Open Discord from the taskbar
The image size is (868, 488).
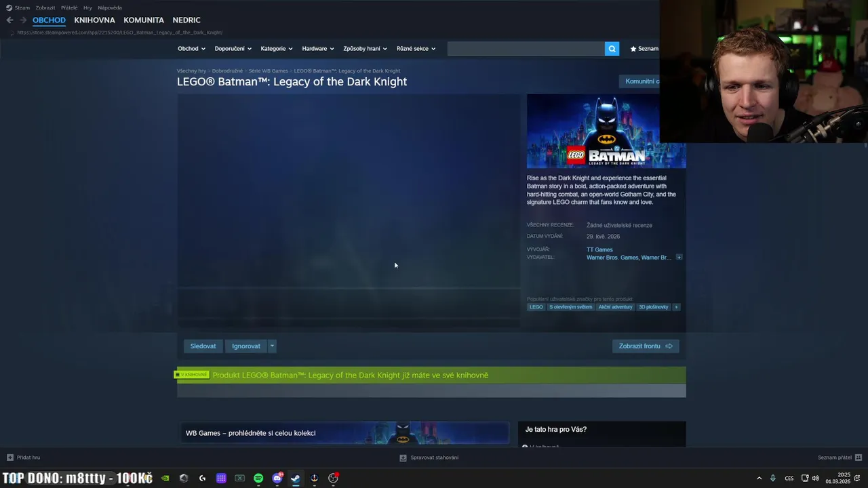[x=277, y=479]
